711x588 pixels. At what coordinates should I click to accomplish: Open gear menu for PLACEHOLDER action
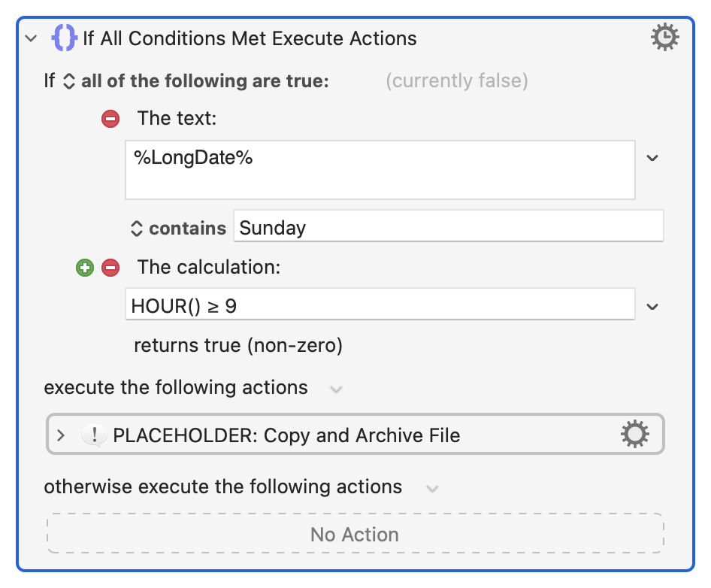(635, 434)
